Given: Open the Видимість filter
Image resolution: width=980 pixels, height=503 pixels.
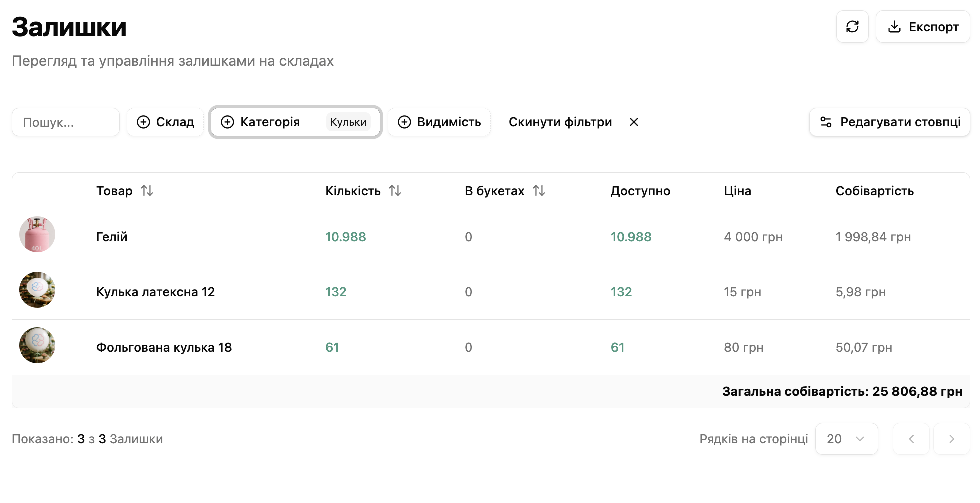Looking at the screenshot, I should click(x=439, y=122).
